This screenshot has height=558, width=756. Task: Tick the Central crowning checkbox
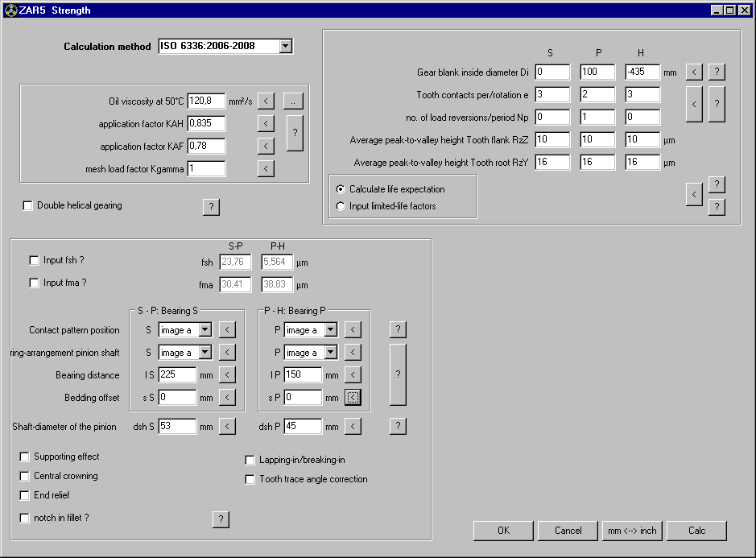25,476
